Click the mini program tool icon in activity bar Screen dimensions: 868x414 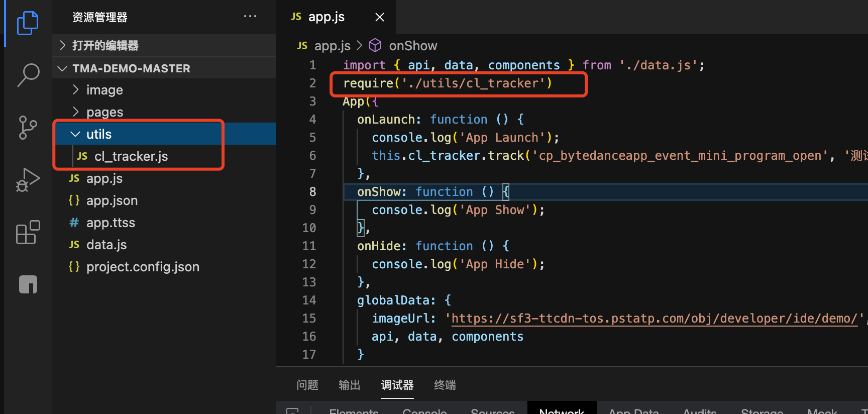point(28,284)
